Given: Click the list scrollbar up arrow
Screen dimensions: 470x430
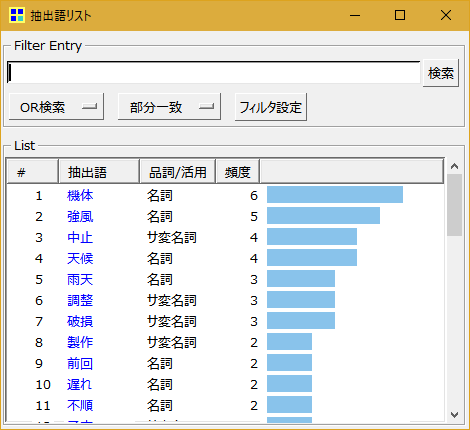Looking at the screenshot, I should coord(454,166).
